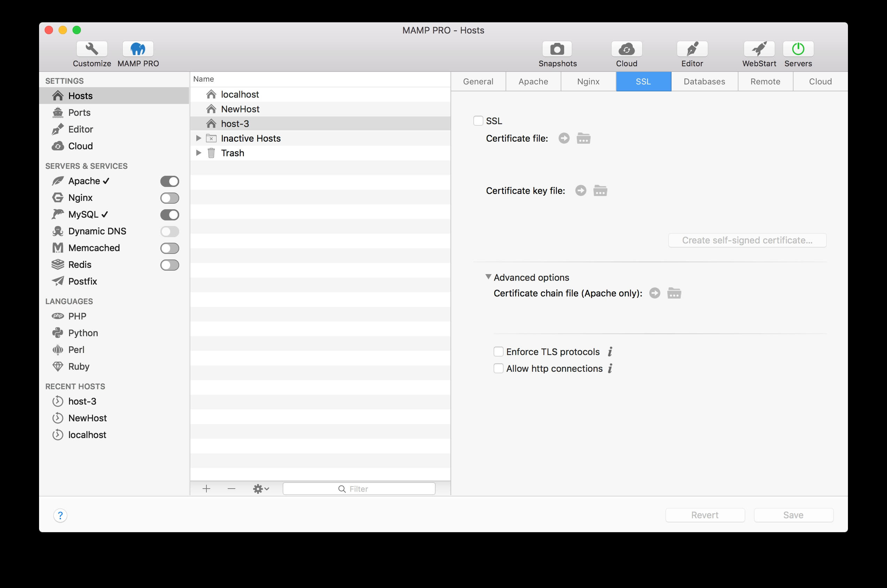
Task: Select host-3 in the hosts list
Action: tap(320, 124)
